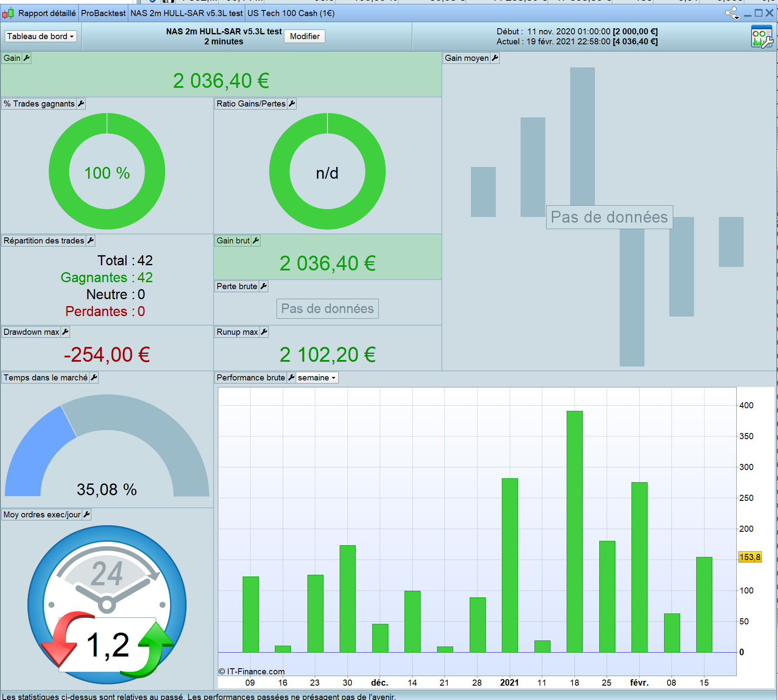Click the share icon in title bar
The image size is (778, 700).
tap(732, 13)
